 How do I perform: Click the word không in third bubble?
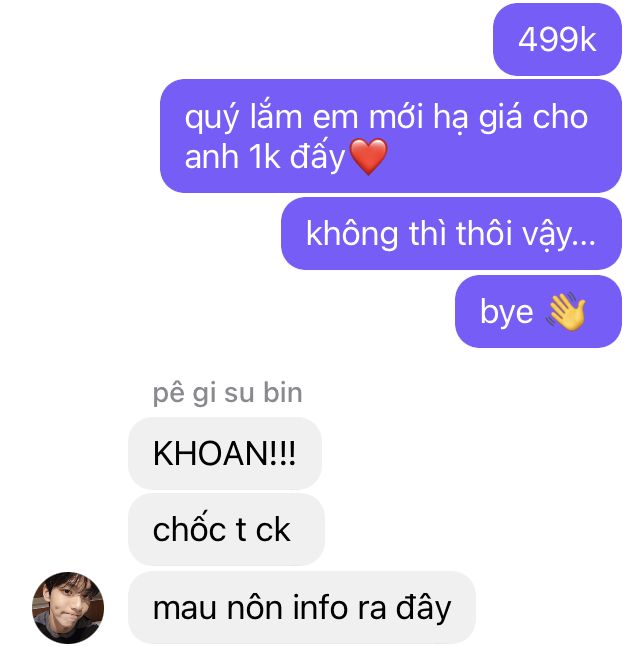tap(352, 234)
